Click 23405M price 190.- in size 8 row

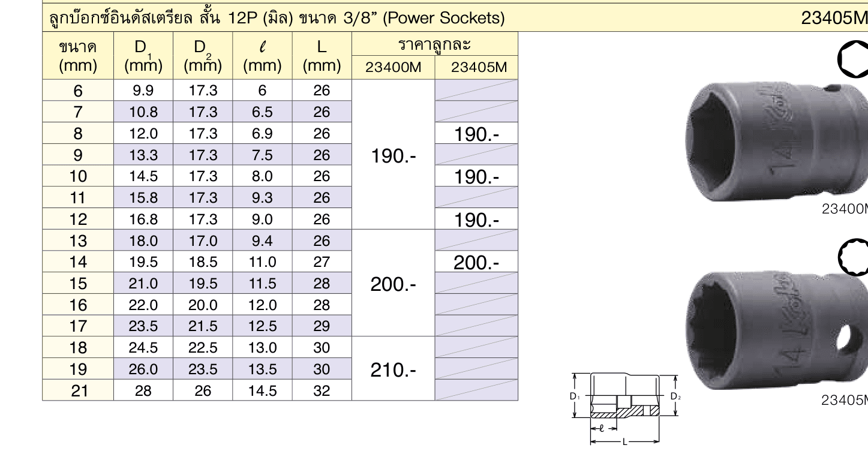476,134
